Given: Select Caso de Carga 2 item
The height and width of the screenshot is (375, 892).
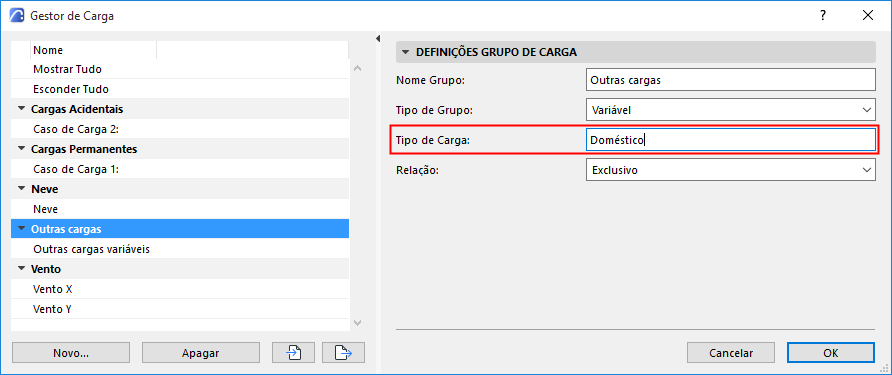Looking at the screenshot, I should coord(180,129).
